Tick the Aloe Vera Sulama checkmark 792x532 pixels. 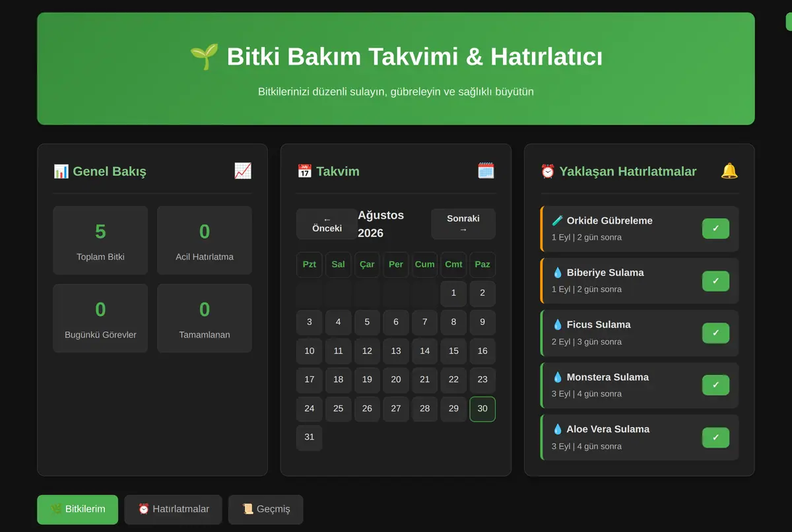pos(715,437)
